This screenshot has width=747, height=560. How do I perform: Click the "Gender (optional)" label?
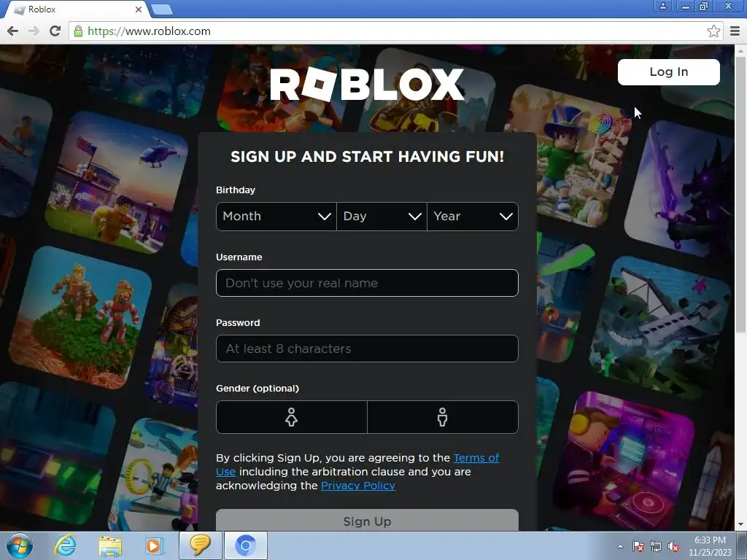click(258, 388)
